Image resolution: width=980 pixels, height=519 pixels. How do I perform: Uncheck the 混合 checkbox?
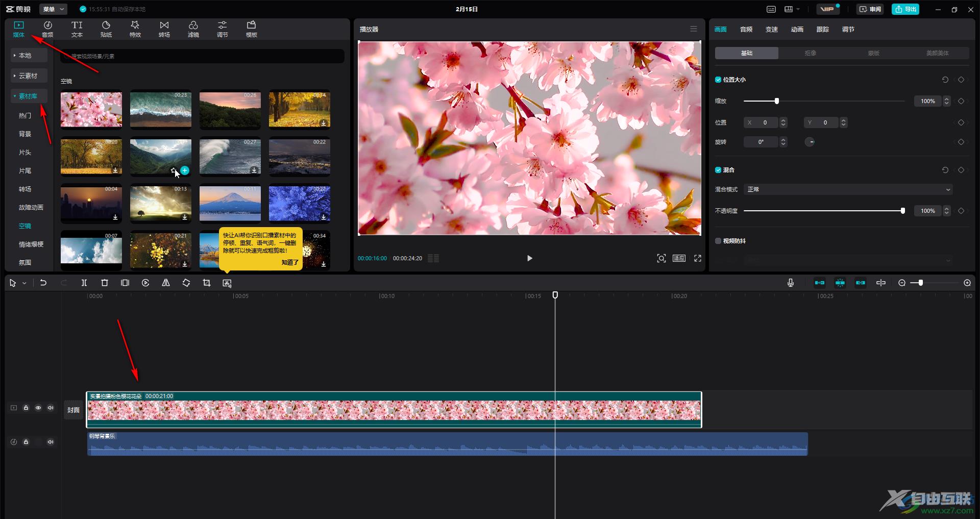click(x=718, y=170)
